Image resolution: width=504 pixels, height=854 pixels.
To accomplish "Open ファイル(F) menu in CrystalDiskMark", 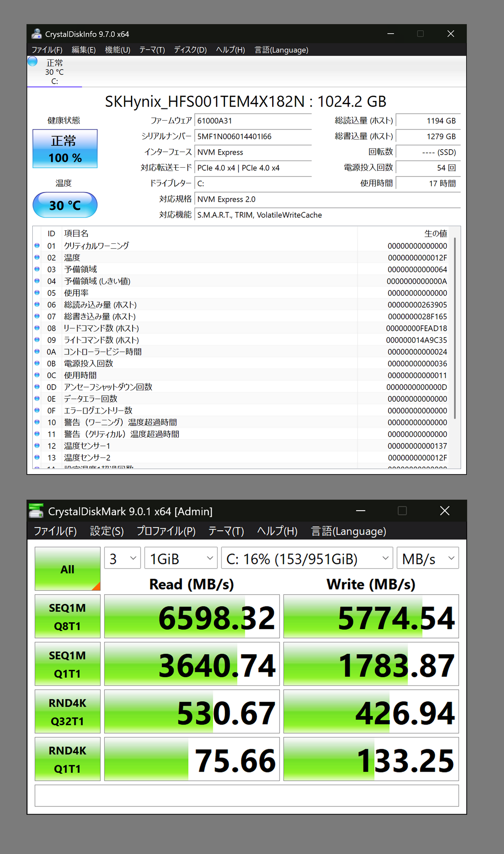I will 55,531.
